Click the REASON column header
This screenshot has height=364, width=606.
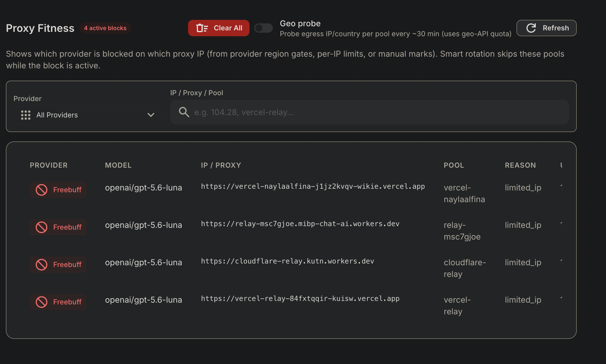coord(520,165)
